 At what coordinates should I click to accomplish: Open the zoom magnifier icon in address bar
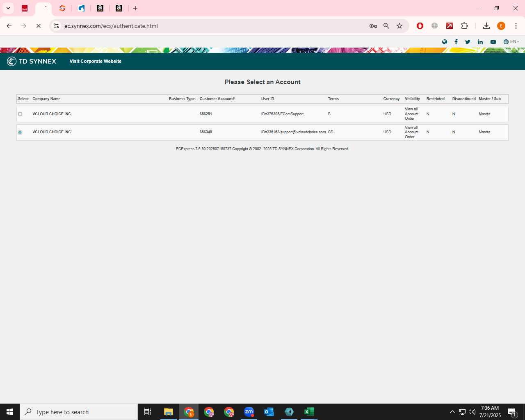pyautogui.click(x=386, y=26)
